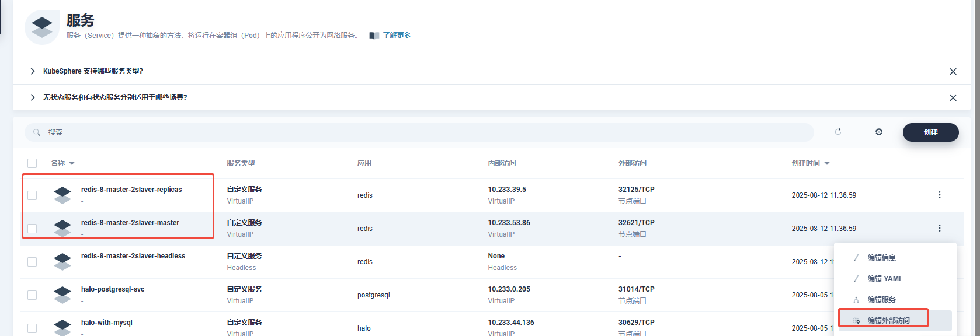Image resolution: width=980 pixels, height=336 pixels.
Task: Check the box for redis-8-master-2slaver-replicas
Action: (32, 195)
